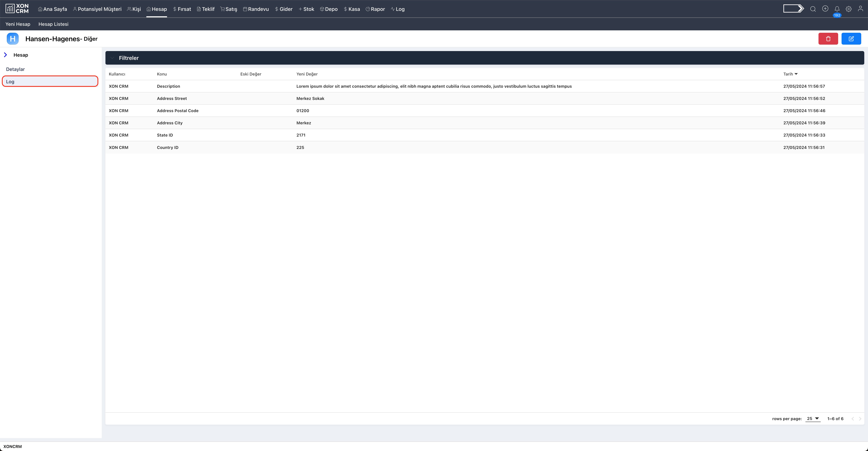Open the Randevu menu
Image resolution: width=868 pixels, height=451 pixels.
tap(256, 9)
